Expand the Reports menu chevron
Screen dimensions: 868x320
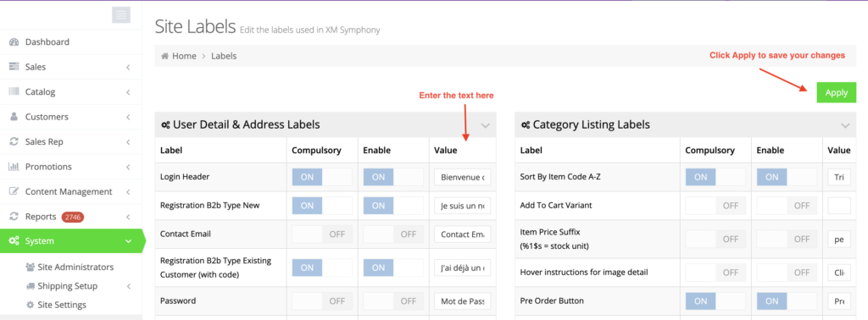pyautogui.click(x=128, y=217)
